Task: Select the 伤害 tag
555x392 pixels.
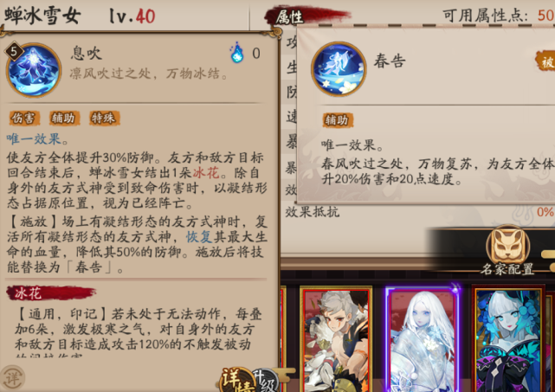Action: [24, 119]
